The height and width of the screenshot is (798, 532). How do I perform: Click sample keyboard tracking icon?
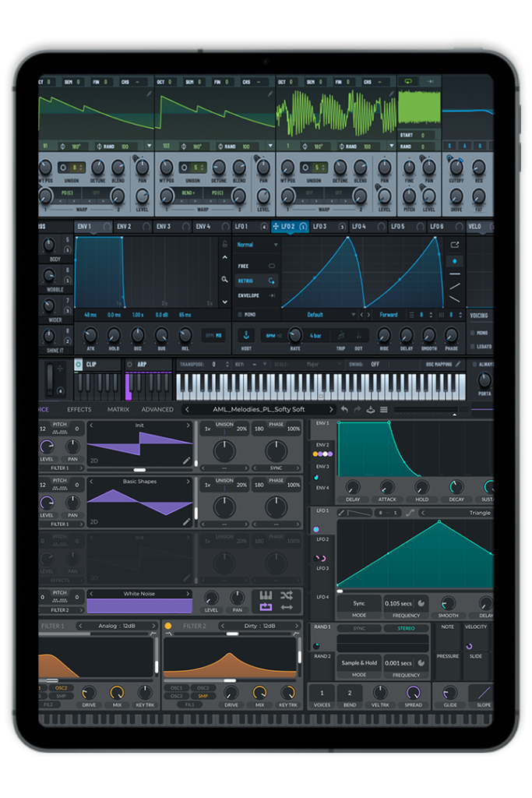[266, 595]
